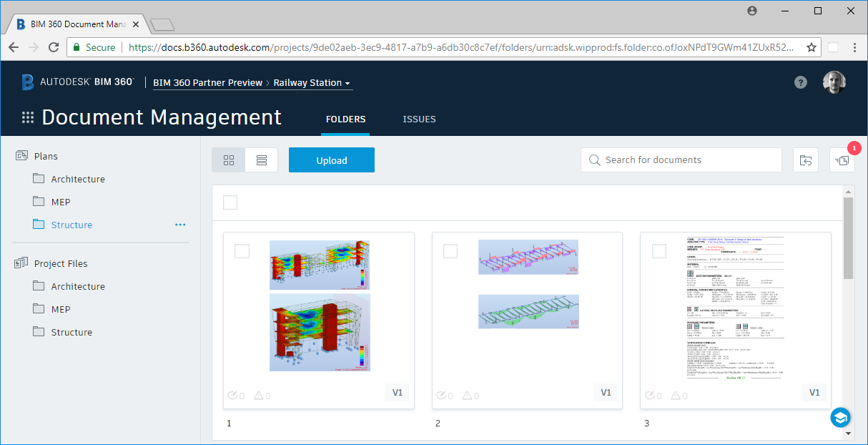The width and height of the screenshot is (868, 445).
Task: Open the move to folder icon
Action: coord(806,160)
